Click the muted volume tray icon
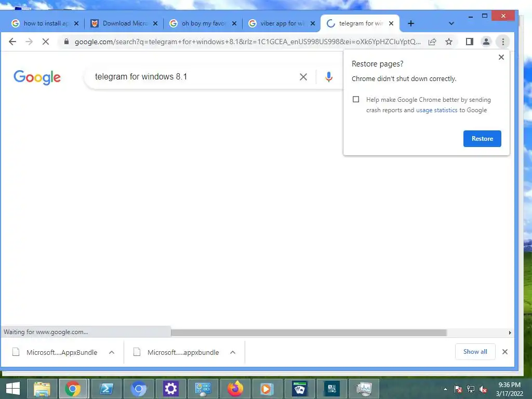 point(484,389)
